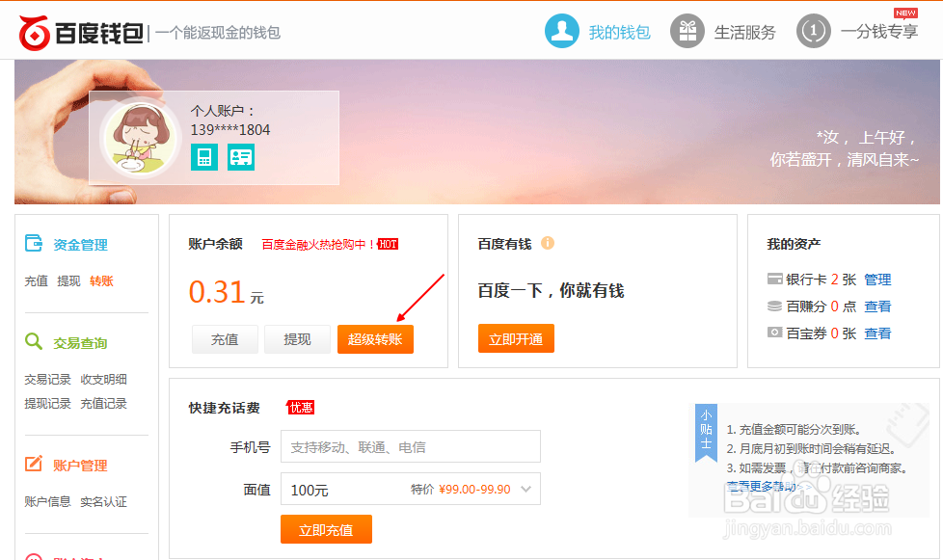Select 一分钱专享 in top navigation

click(879, 31)
